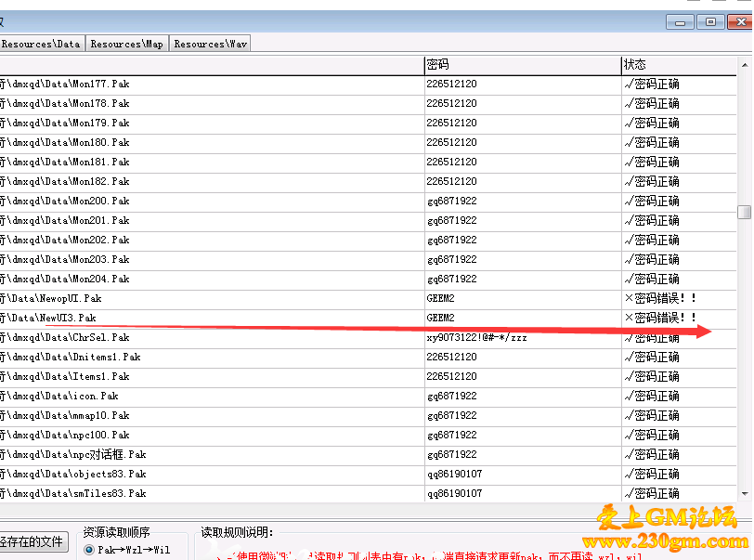Select the Mon201.Pak file row
Viewport: 754px width, 560px height.
(x=368, y=221)
